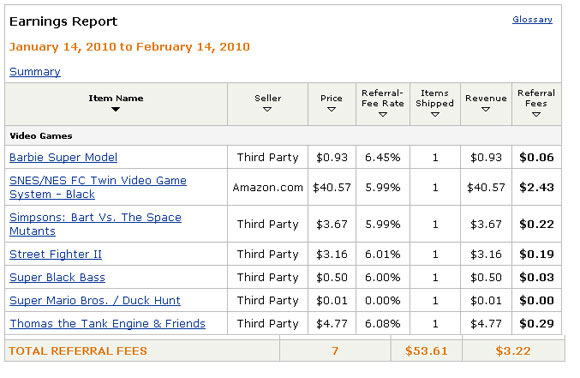Image resolution: width=580 pixels, height=378 pixels.
Task: Sort by Price arrow icon
Action: click(x=331, y=109)
